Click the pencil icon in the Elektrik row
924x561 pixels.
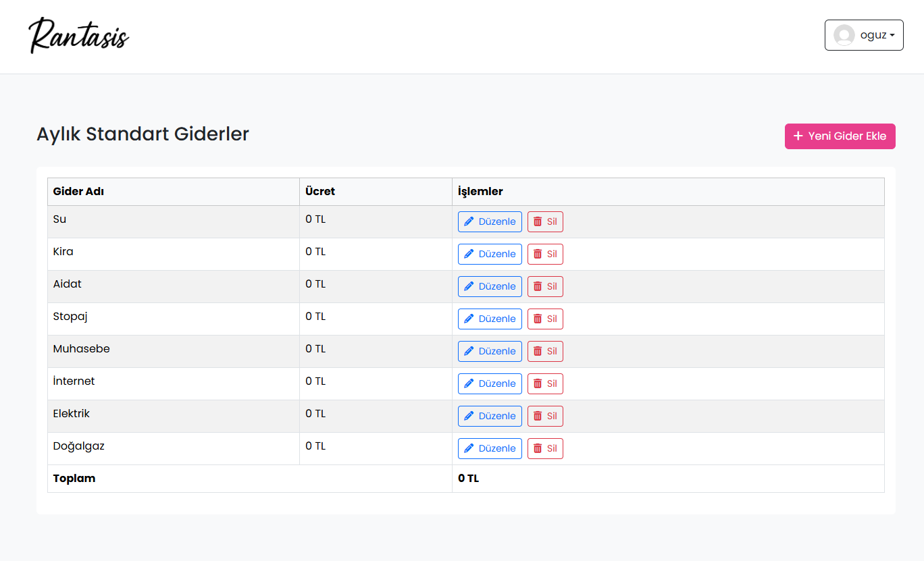[469, 416]
